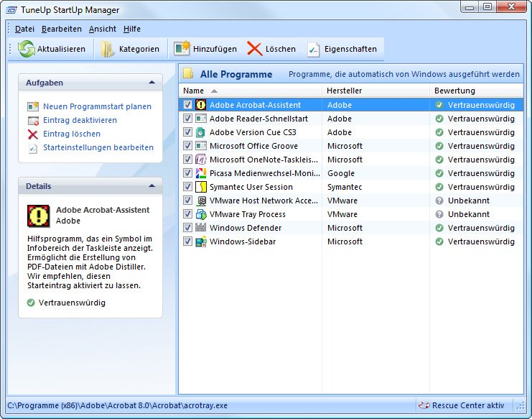The image size is (532, 419).
Task: Uncheck Adobe Acrobat-Assistent startup checkbox
Action: (x=187, y=105)
